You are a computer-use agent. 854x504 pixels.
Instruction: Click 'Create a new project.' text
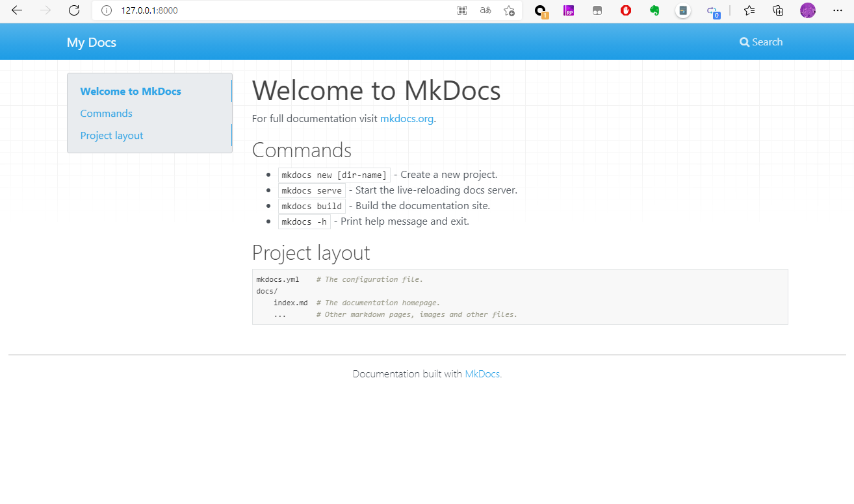449,175
